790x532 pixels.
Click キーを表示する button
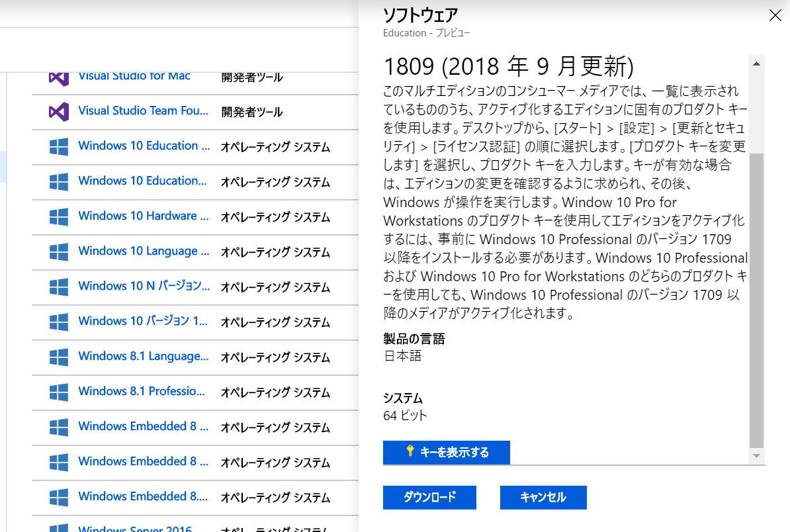tap(447, 453)
